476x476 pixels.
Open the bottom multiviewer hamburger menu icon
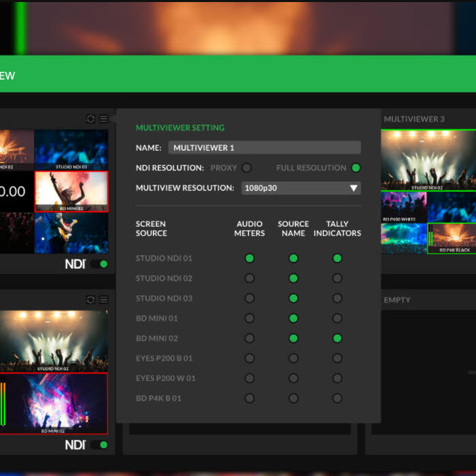(104, 300)
